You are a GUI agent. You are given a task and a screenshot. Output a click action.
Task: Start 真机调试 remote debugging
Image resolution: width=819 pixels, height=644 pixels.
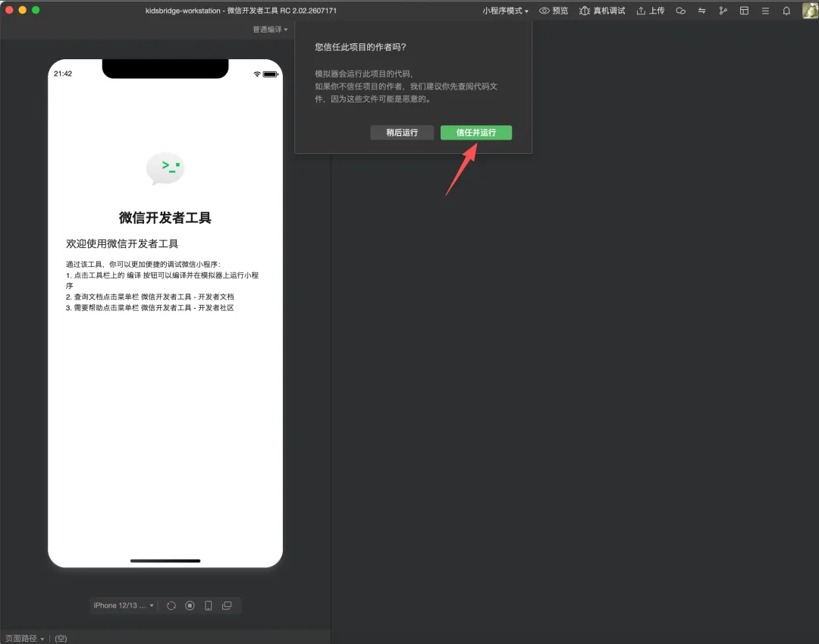point(602,11)
